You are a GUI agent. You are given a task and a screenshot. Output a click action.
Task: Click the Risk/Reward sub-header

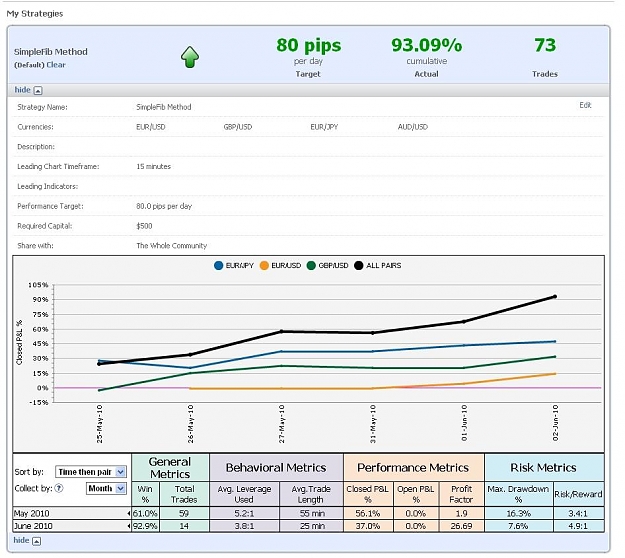tap(578, 494)
